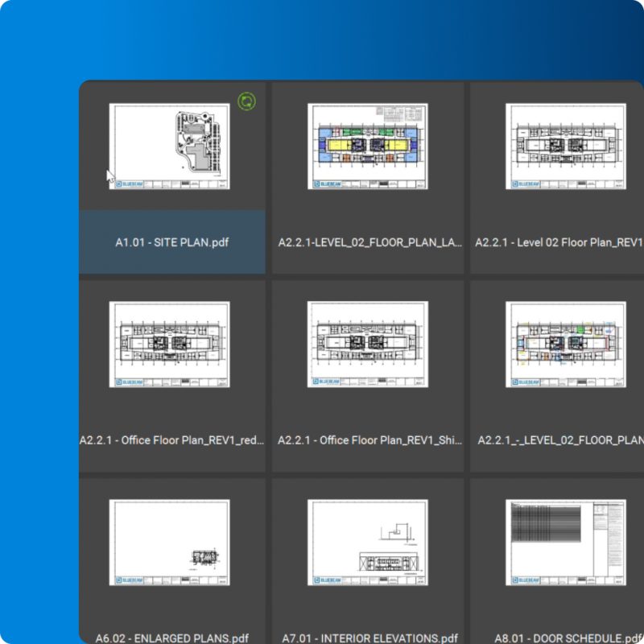Open the A6.02 - ENLARGED PLANS thumbnail
Image resolution: width=644 pixels, height=644 pixels.
click(169, 542)
